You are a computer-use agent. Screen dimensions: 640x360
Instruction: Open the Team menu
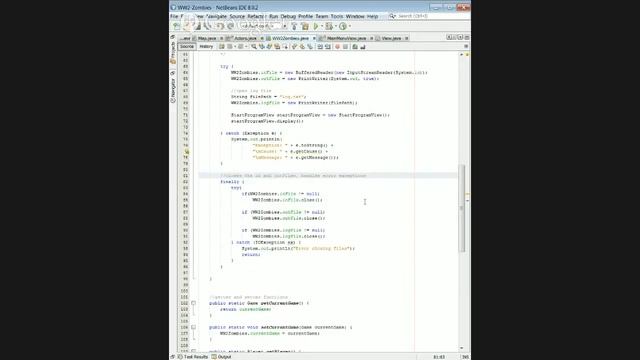(x=322, y=16)
